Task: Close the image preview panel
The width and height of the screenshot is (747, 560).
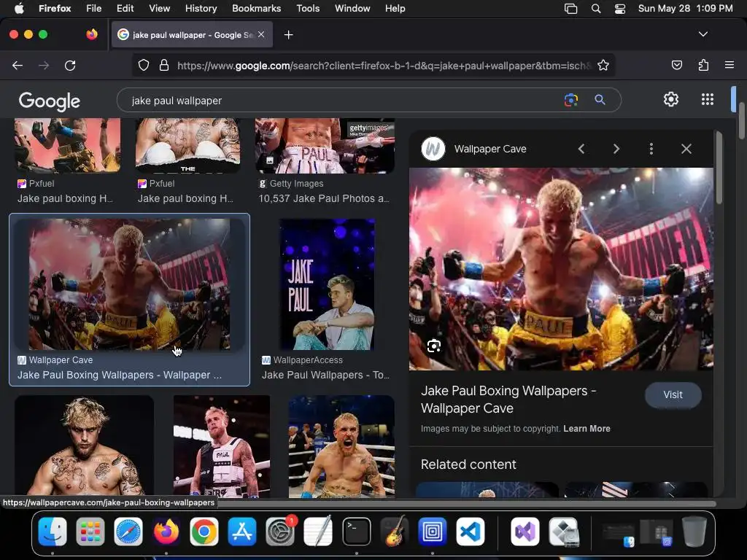Action: point(686,149)
